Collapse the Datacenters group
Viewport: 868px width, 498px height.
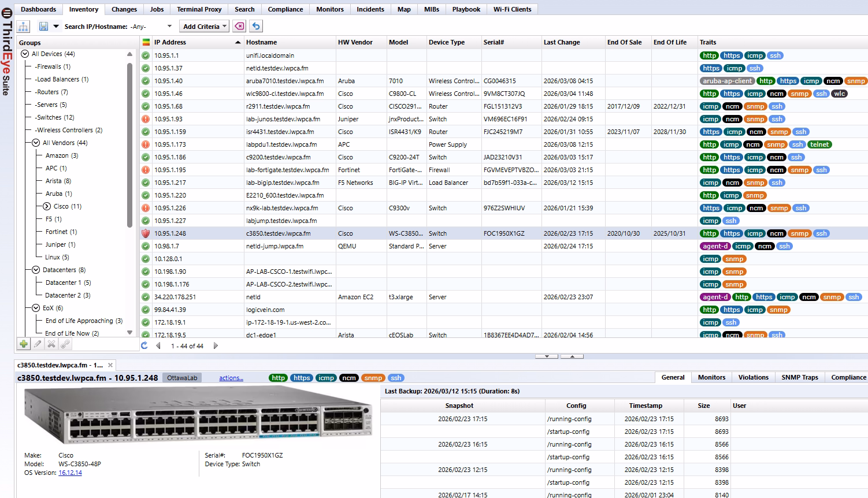click(35, 269)
